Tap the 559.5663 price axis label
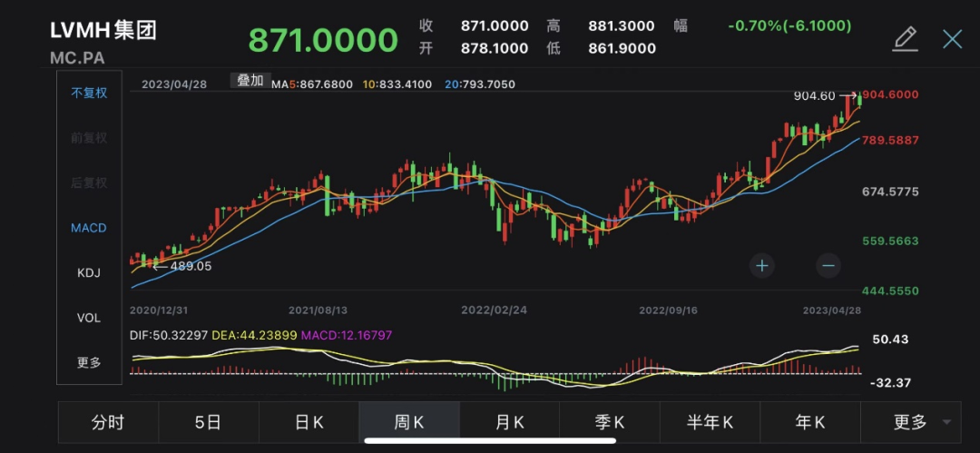The height and width of the screenshot is (453, 980). pyautogui.click(x=891, y=241)
